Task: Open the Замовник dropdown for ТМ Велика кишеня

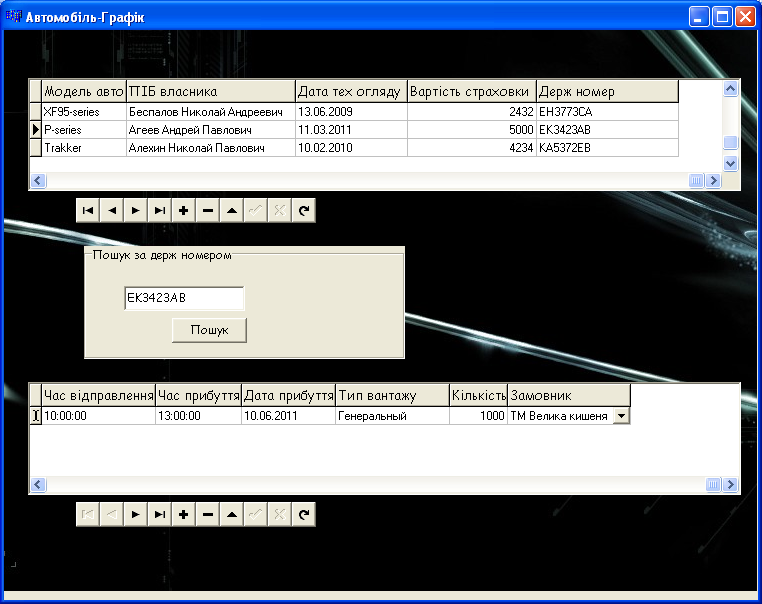Action: coord(622,416)
